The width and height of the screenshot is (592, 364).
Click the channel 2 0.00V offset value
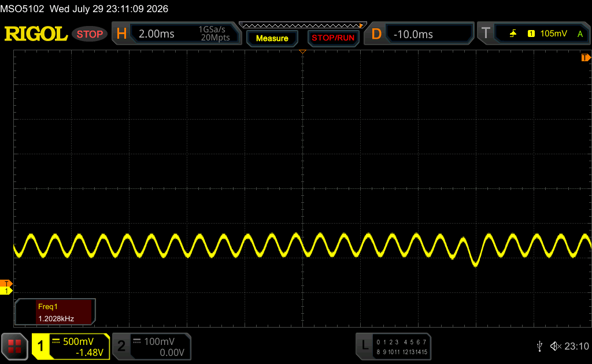pyautogui.click(x=172, y=352)
